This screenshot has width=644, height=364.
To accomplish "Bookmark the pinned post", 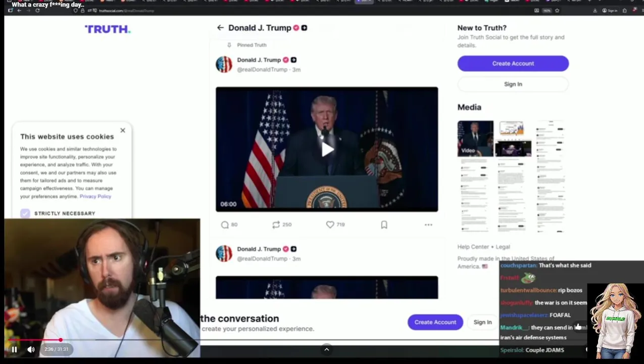I will pos(384,224).
